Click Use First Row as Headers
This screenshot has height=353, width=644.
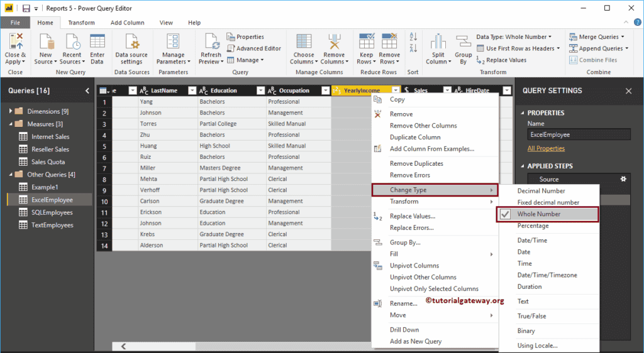click(518, 48)
